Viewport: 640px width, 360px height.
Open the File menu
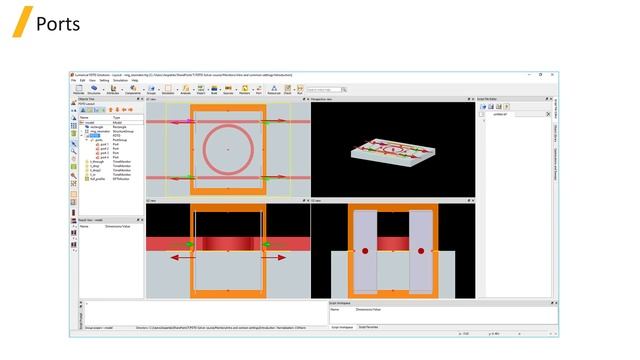click(73, 80)
